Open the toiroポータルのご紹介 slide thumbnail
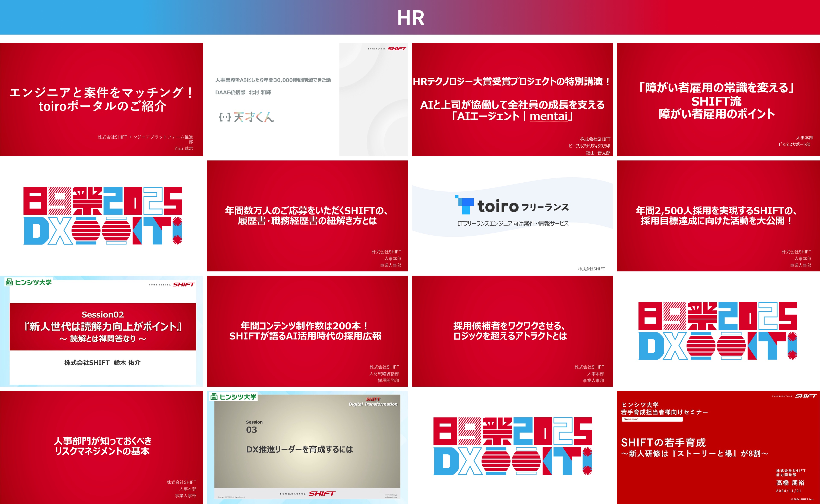820x504 pixels. click(101, 99)
